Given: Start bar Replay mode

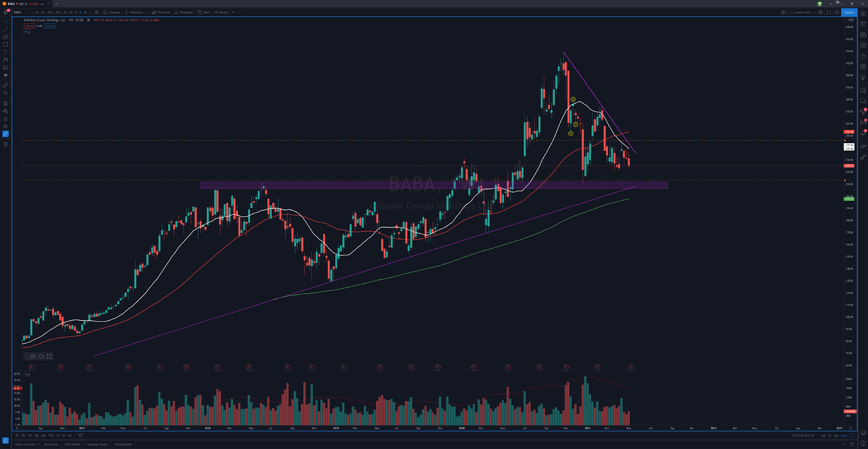Looking at the screenshot, I should pyautogui.click(x=221, y=12).
